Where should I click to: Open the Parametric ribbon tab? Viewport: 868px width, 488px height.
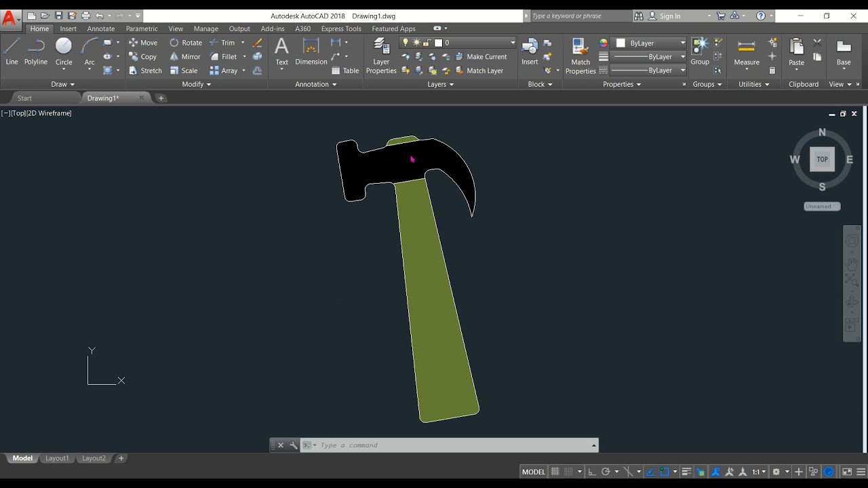click(x=142, y=28)
